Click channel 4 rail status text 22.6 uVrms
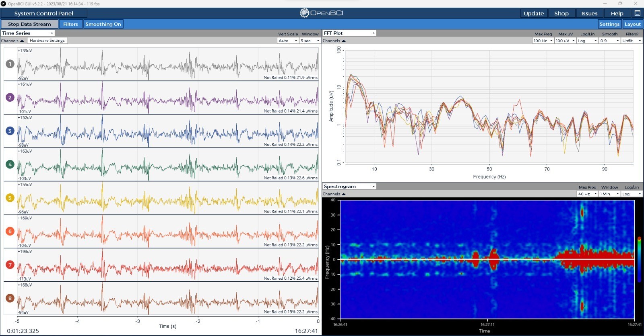This screenshot has width=644, height=336. [291, 178]
